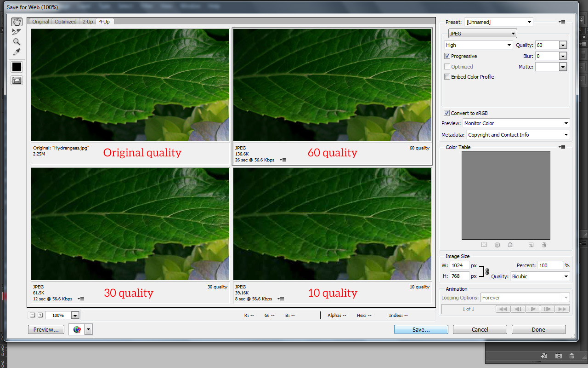Toggle slices visibility icon
This screenshot has height=368, width=588.
coord(17,80)
